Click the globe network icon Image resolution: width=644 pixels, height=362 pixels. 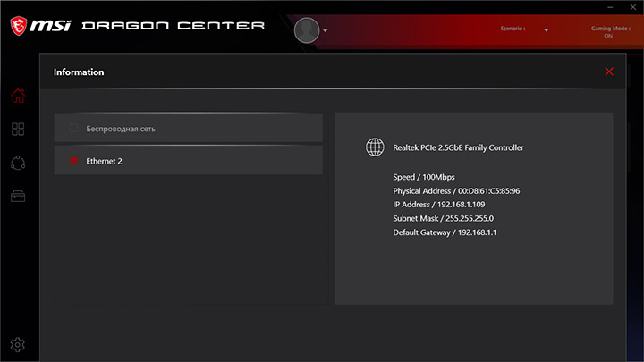click(x=375, y=147)
